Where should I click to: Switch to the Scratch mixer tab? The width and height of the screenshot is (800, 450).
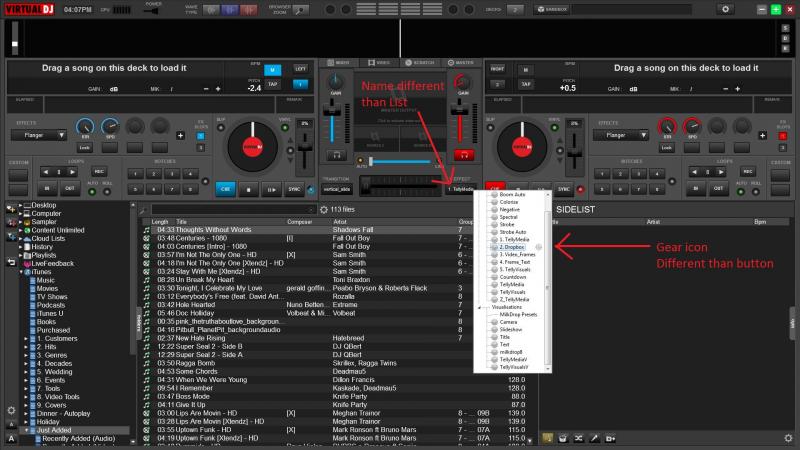coord(419,62)
